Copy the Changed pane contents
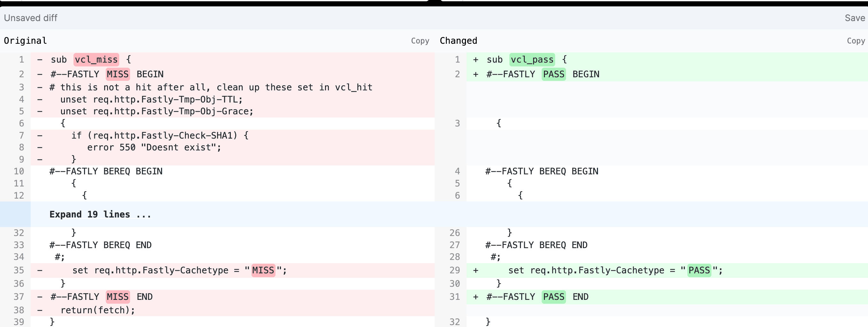The width and height of the screenshot is (868, 327). 856,41
